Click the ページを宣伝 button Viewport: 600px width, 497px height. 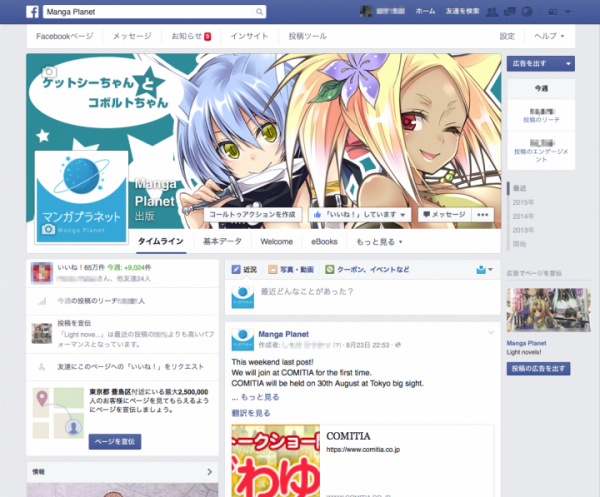tap(115, 442)
